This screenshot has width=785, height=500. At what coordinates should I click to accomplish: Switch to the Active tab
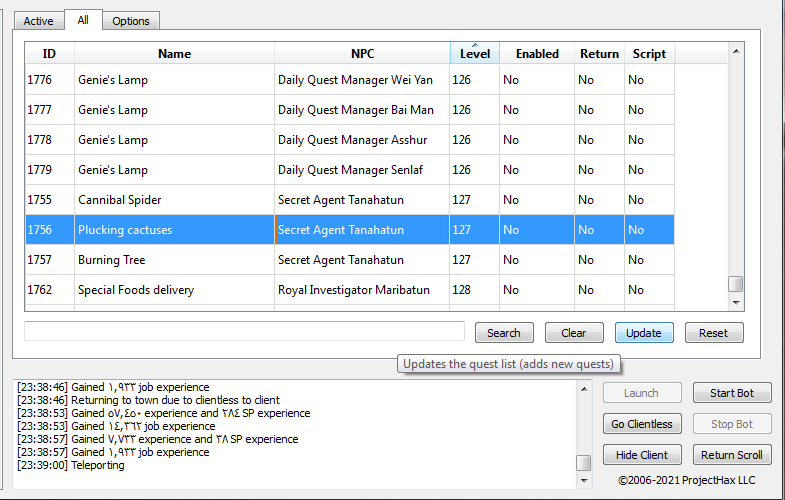coord(38,21)
